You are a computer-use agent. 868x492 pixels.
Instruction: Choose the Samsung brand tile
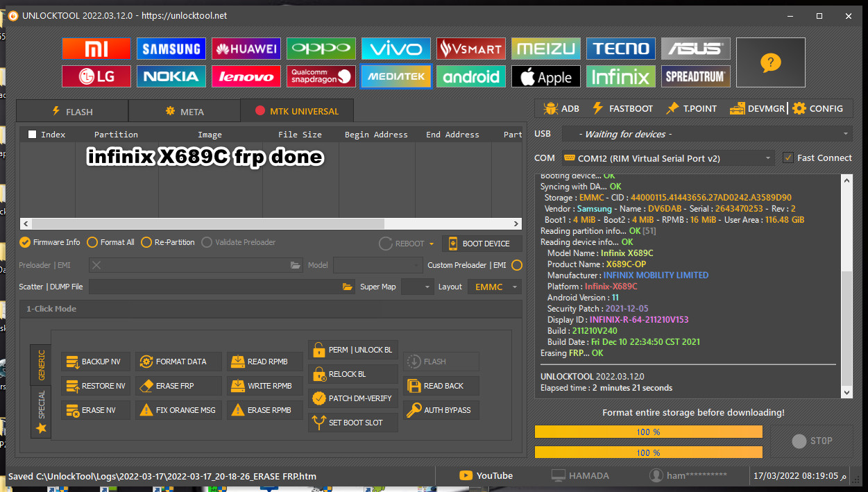point(171,49)
